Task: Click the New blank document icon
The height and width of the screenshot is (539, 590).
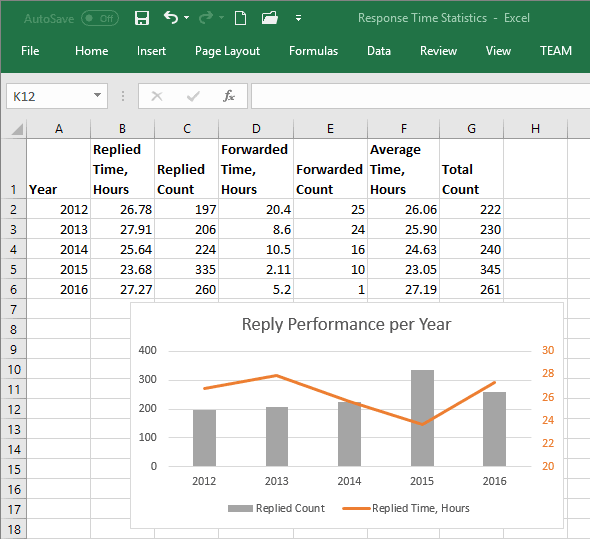Action: tap(240, 18)
